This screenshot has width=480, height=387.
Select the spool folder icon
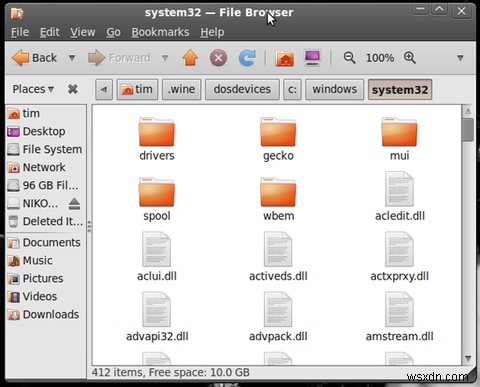(x=156, y=192)
